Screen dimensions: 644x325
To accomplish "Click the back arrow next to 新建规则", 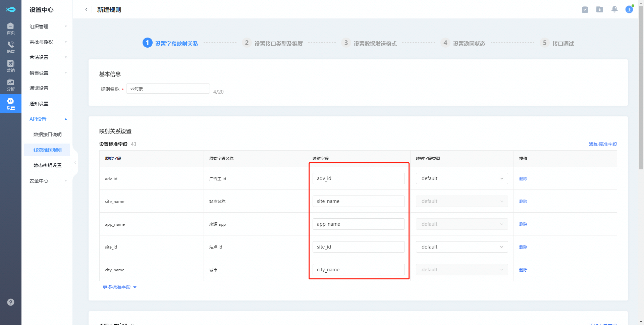I will point(86,9).
